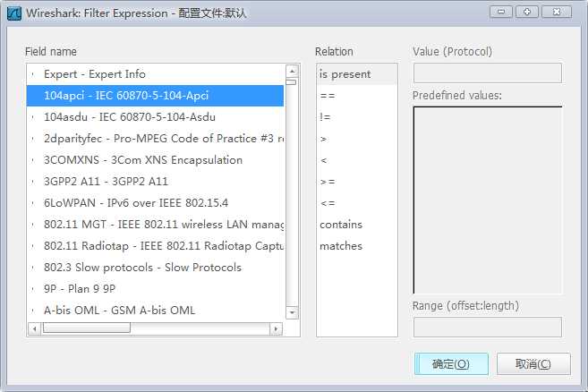Click the Value (Protocol) input field

488,72
